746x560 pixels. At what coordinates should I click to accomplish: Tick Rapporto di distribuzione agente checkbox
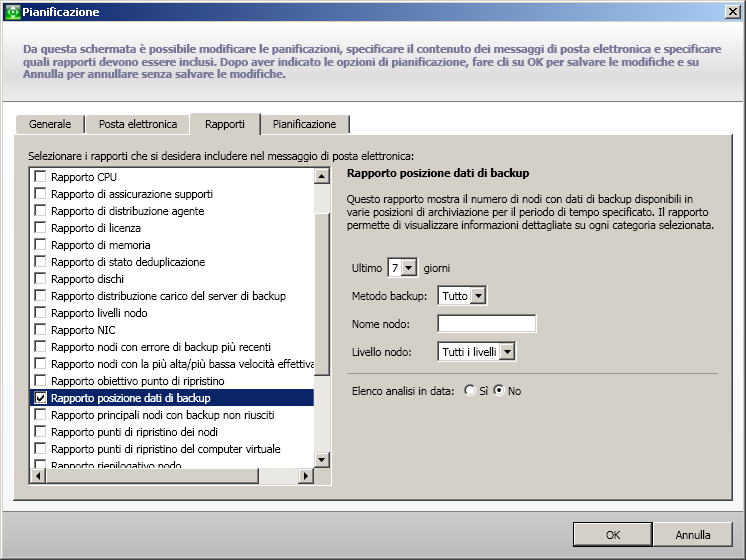40,210
